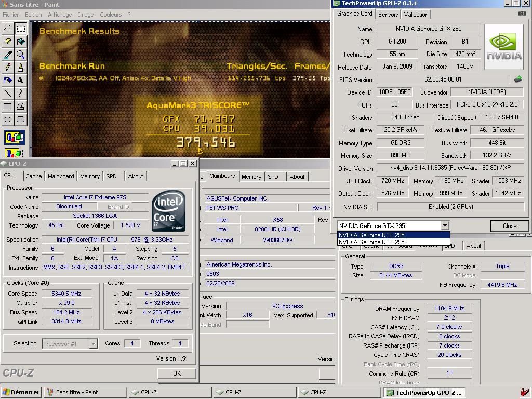The image size is (532, 399).
Task: Click the GPU Clock 720 MHz field
Action: point(393,181)
